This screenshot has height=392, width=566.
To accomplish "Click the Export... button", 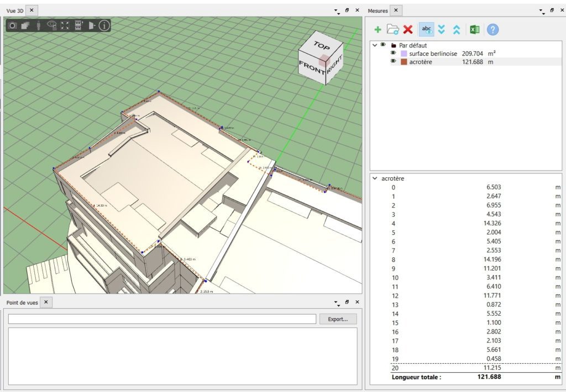I will point(338,319).
